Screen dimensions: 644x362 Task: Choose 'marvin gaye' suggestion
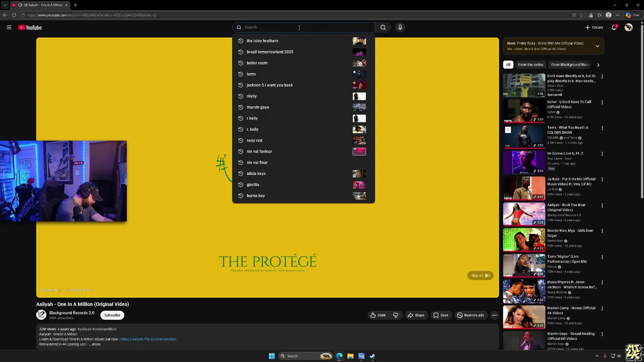303,107
